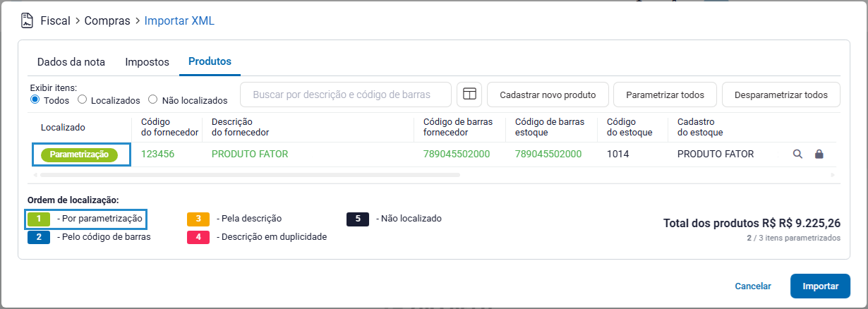The width and height of the screenshot is (868, 309).
Task: Select the 'Localizados' radio option
Action: (82, 100)
